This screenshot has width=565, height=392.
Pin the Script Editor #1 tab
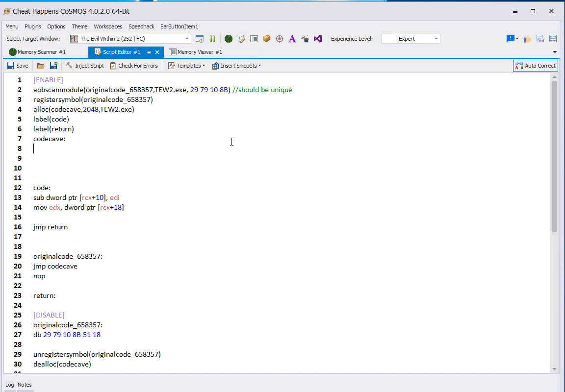(149, 52)
